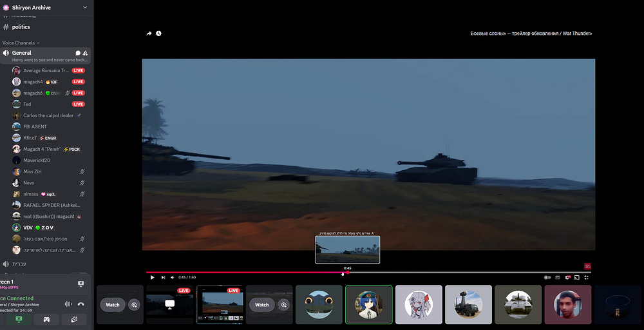Pop out the leftmost stream tile
Image resolution: width=644 pixels, height=330 pixels.
[x=133, y=304]
